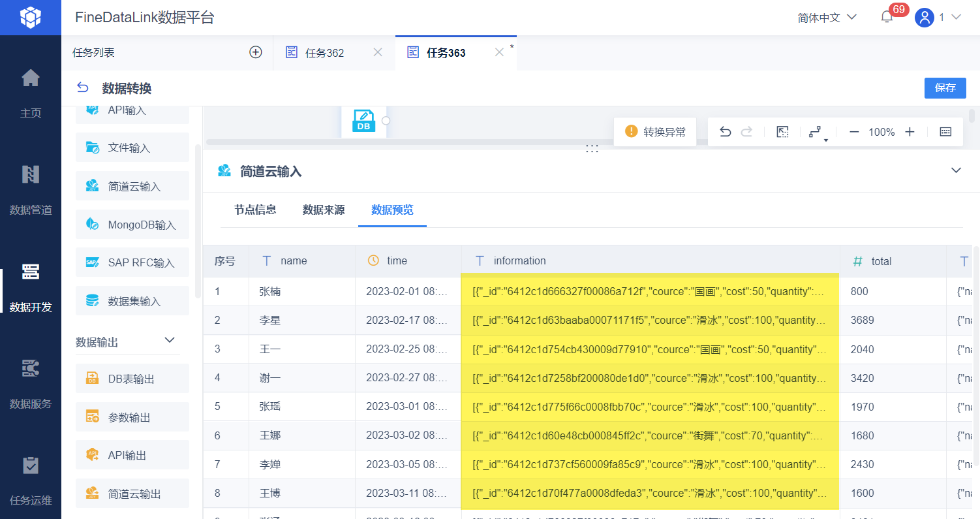Click the fit-to-canvas icon

pyautogui.click(x=783, y=132)
